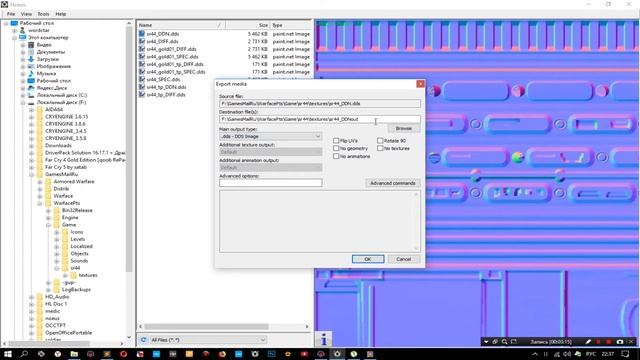Click the sr44_gold01_tp_SPEC.dds file name

point(176,72)
